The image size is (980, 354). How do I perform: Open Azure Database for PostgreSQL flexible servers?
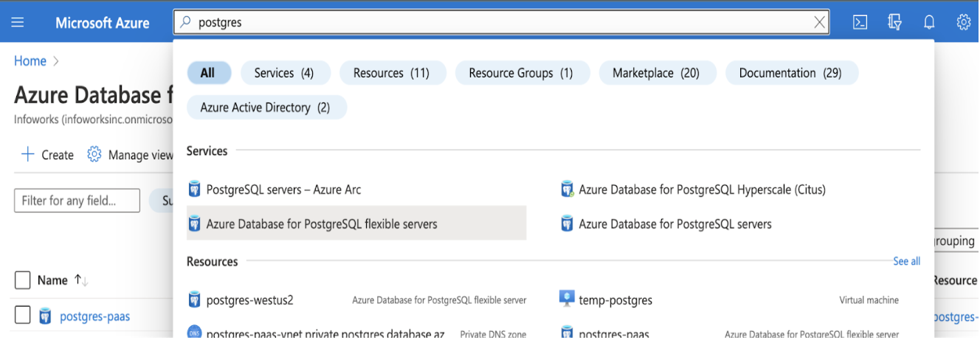(356, 223)
